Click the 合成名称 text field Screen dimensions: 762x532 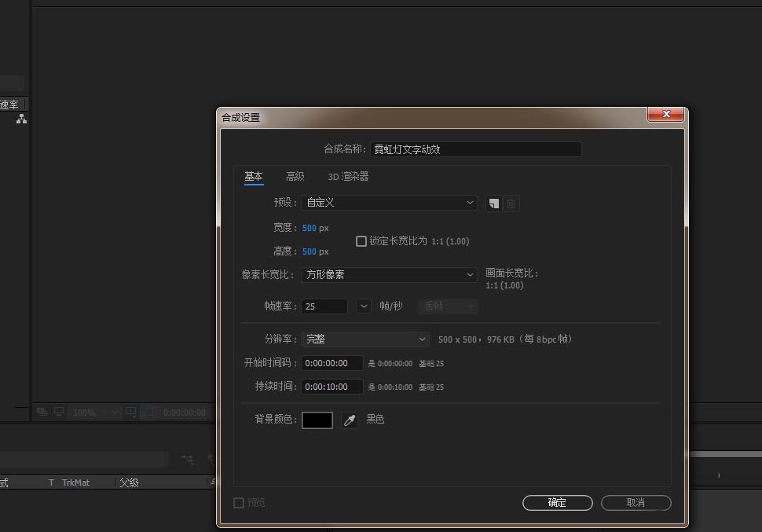[x=475, y=149]
